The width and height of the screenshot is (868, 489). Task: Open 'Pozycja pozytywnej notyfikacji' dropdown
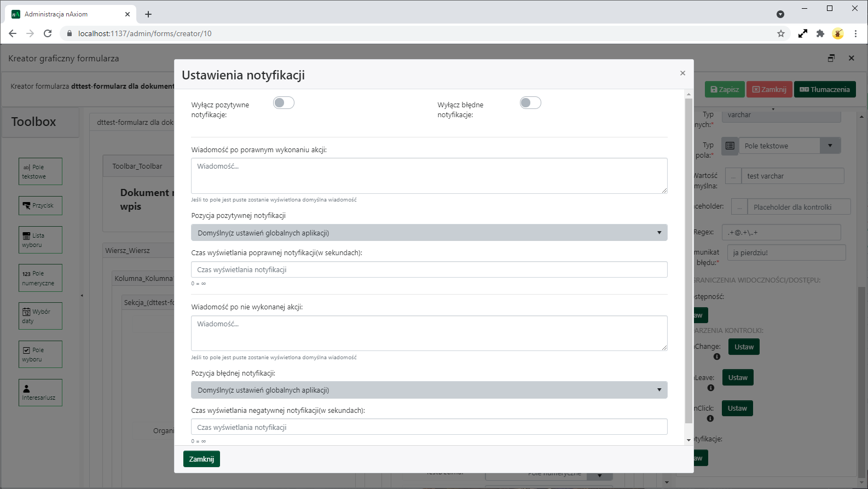pos(429,233)
